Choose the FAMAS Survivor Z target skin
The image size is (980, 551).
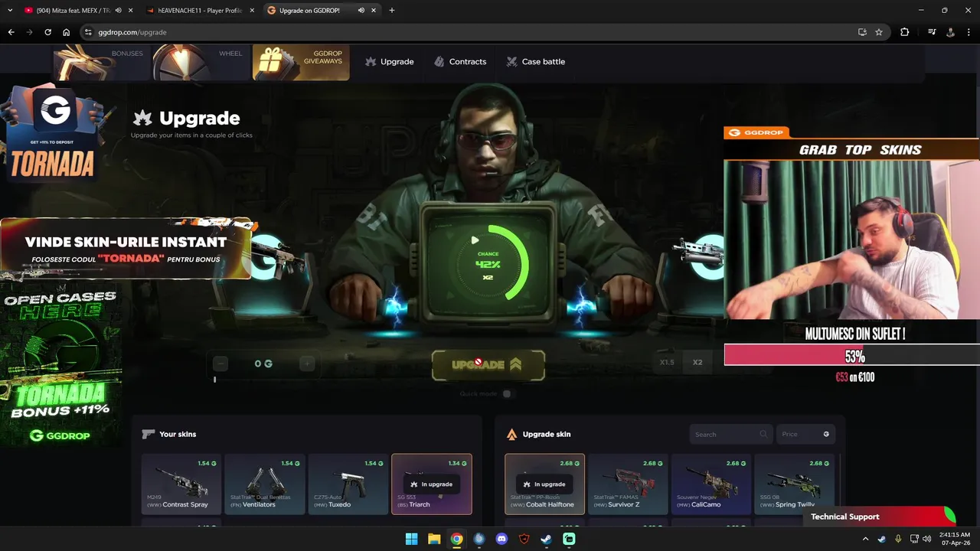pos(628,484)
